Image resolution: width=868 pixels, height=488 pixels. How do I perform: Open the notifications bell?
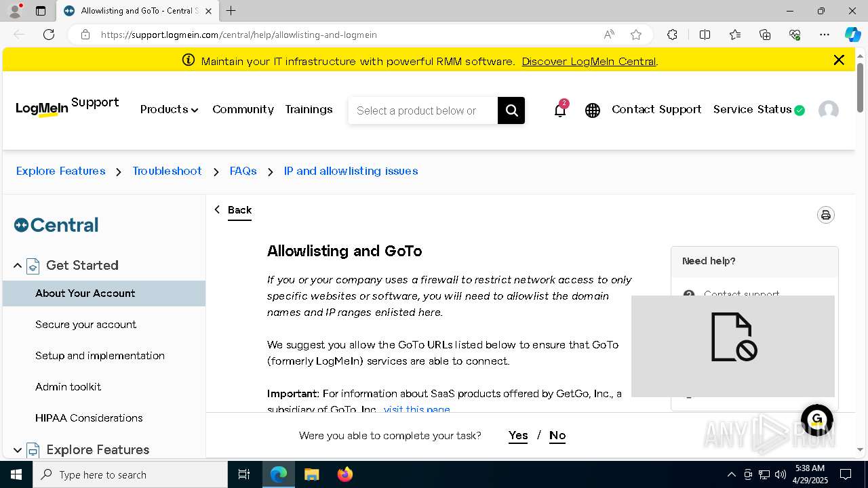[x=560, y=110]
